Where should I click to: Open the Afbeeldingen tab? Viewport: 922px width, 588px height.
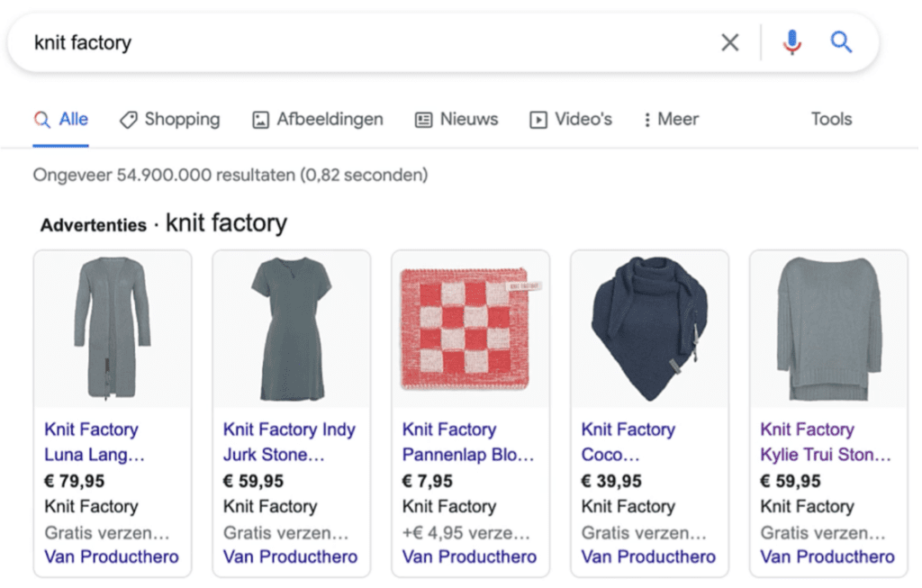(x=318, y=120)
